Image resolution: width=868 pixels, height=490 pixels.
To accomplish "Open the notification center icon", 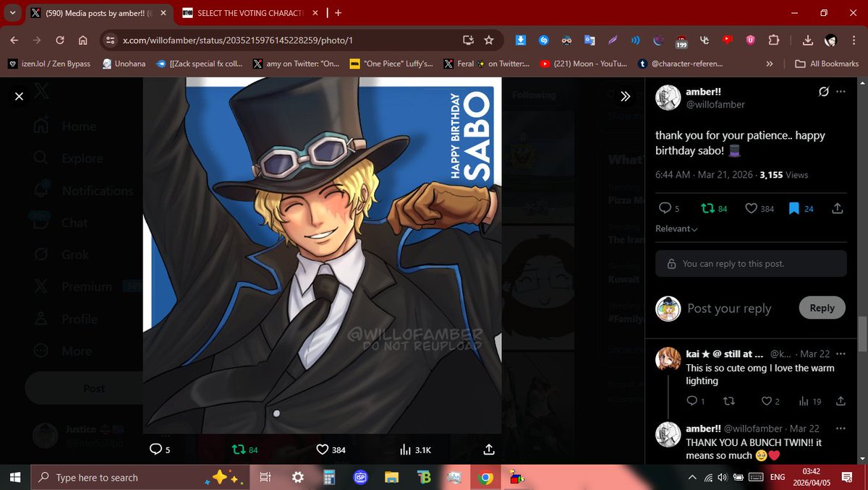I will click(x=846, y=477).
